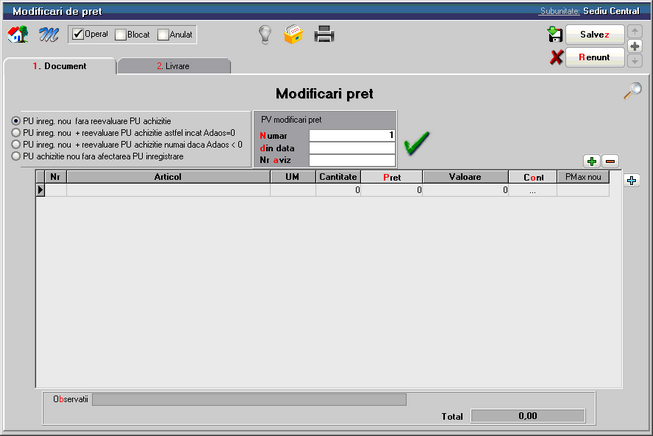This screenshot has height=436, width=653.
Task: Click the Nr column header
Action: tap(55, 177)
